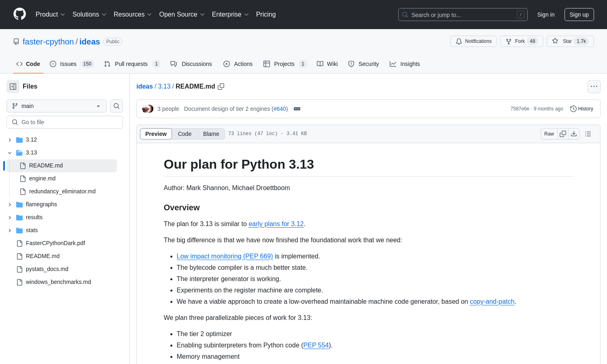Copy the README.md file path icon

221,87
